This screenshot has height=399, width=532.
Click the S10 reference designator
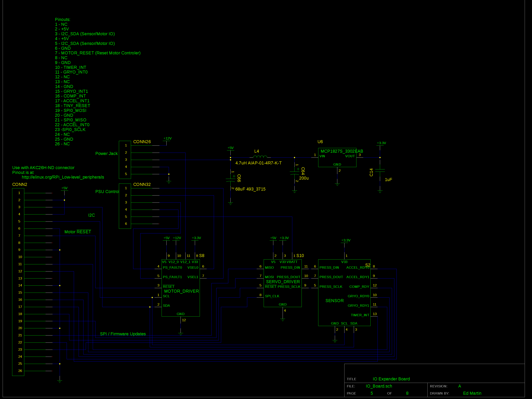point(300,256)
